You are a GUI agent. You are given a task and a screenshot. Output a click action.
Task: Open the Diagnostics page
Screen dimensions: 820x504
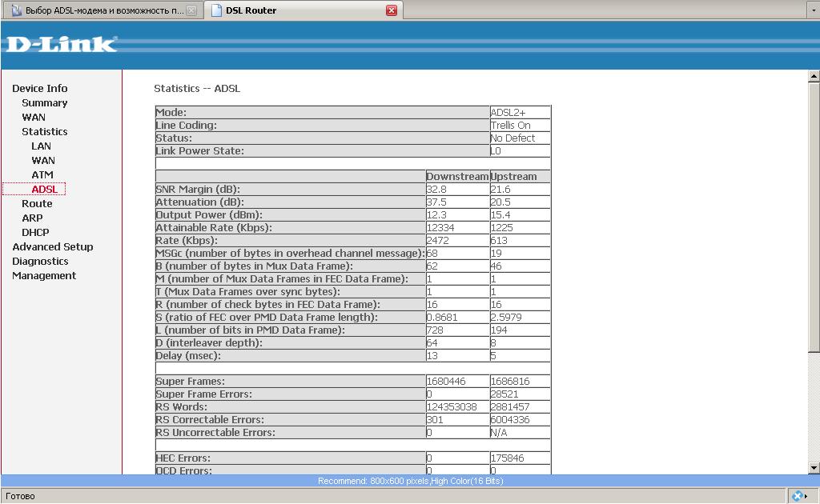(40, 261)
